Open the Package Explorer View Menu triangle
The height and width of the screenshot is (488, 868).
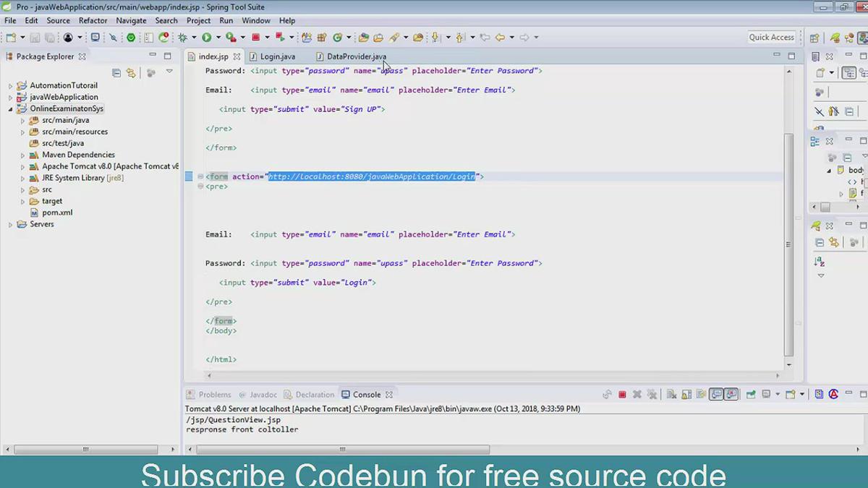tap(169, 72)
